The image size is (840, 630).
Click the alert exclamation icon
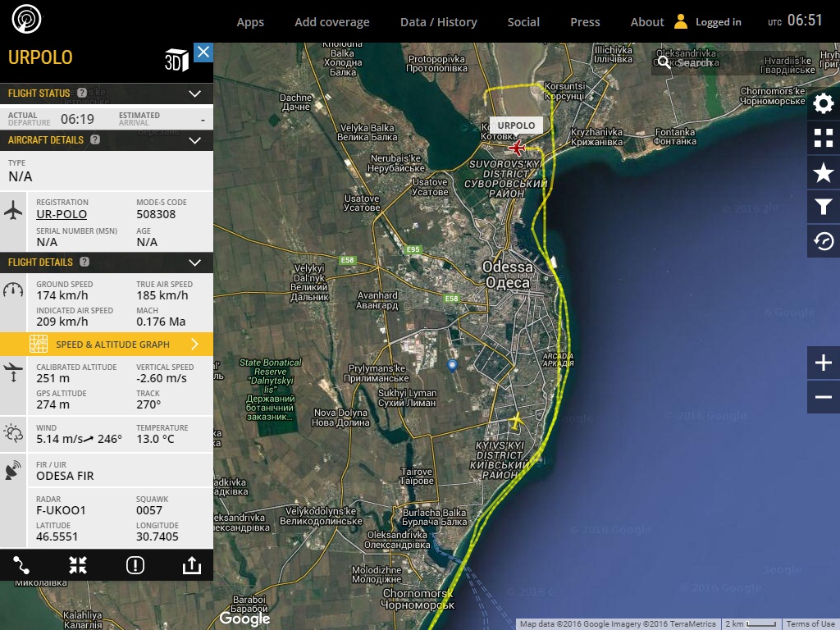pyautogui.click(x=135, y=565)
